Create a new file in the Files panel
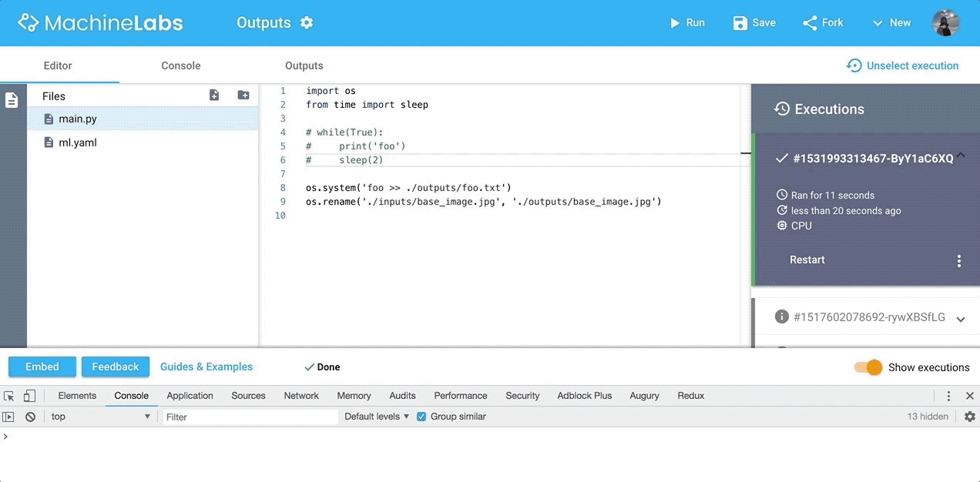 tap(213, 95)
